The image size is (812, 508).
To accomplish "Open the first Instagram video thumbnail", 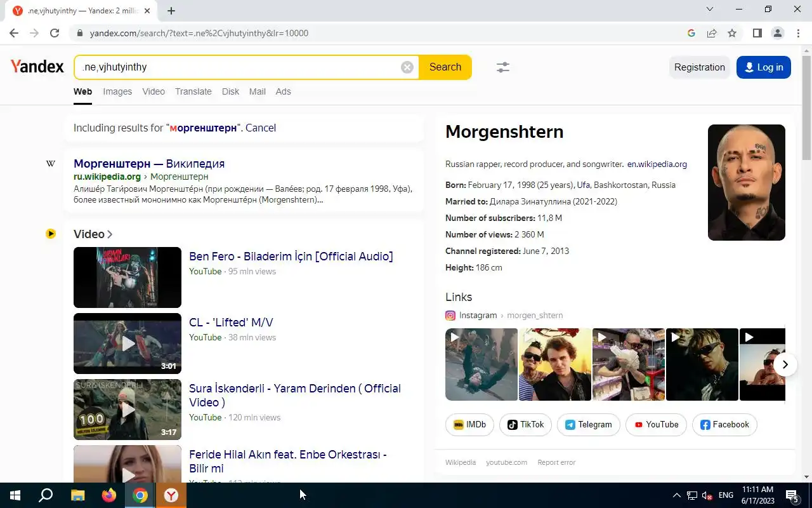I will coord(481,364).
